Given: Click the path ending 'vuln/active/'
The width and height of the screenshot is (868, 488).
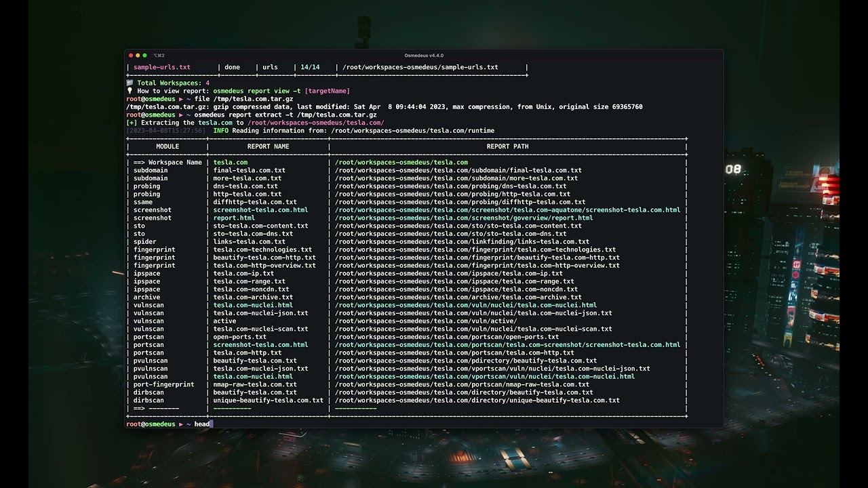Looking at the screenshot, I should (x=426, y=321).
